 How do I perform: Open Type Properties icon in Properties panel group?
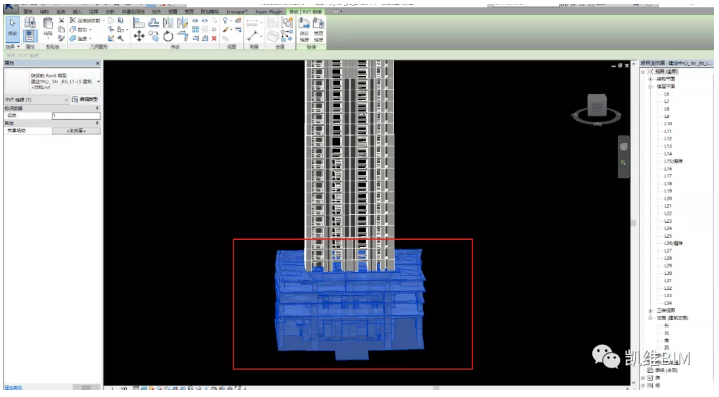tap(30, 22)
